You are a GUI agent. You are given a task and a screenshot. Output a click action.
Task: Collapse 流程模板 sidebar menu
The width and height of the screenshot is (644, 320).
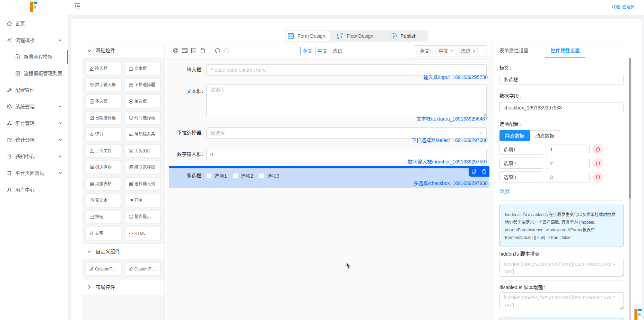(x=34, y=40)
